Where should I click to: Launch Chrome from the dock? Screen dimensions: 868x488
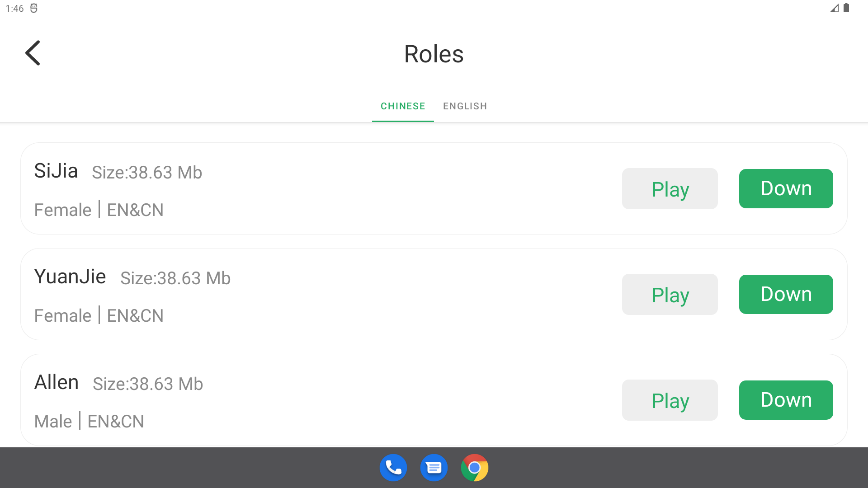pos(474,468)
